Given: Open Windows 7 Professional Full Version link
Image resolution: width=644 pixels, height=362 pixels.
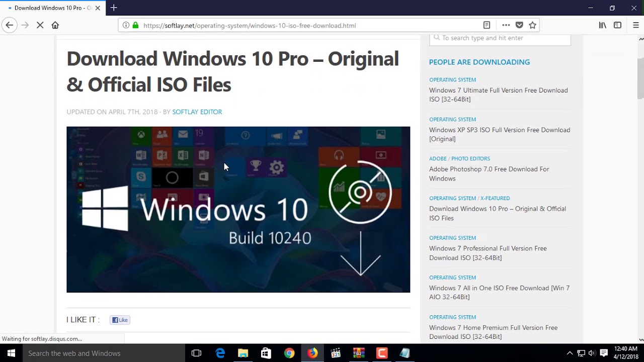Looking at the screenshot, I should [488, 253].
